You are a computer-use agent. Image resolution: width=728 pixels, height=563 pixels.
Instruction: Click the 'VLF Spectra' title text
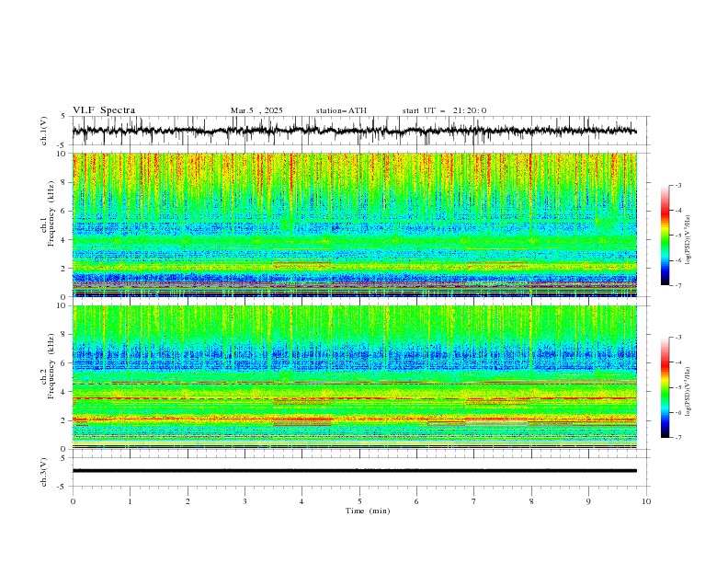(104, 110)
